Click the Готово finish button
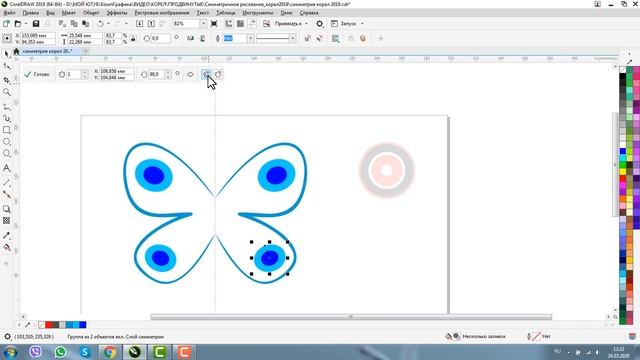 [x=37, y=74]
